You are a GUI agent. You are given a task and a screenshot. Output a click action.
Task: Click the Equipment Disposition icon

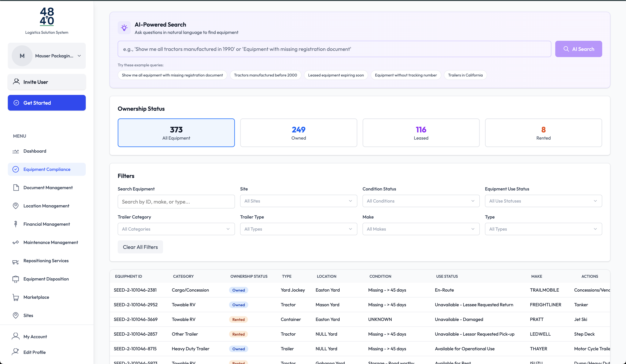pos(16,279)
